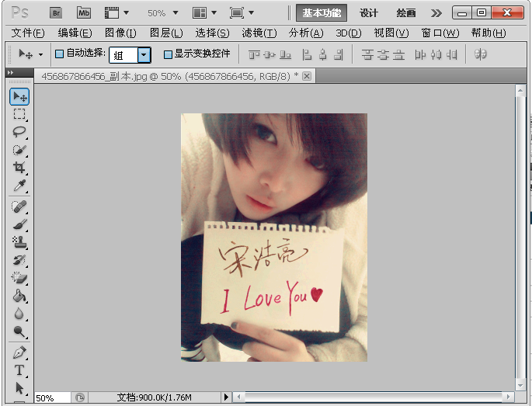Pick the Eyedropper tool

click(x=19, y=186)
